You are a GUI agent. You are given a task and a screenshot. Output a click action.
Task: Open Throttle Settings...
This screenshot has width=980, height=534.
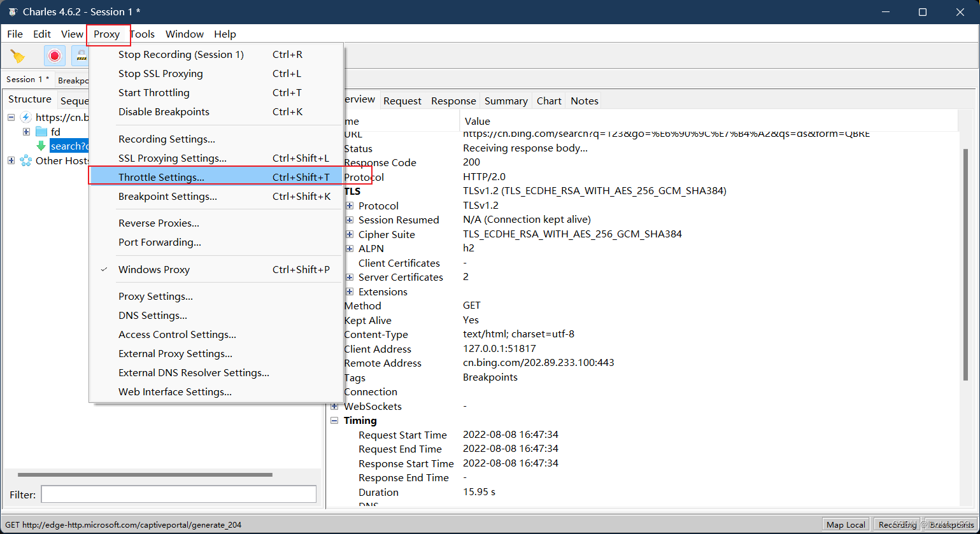pyautogui.click(x=217, y=178)
